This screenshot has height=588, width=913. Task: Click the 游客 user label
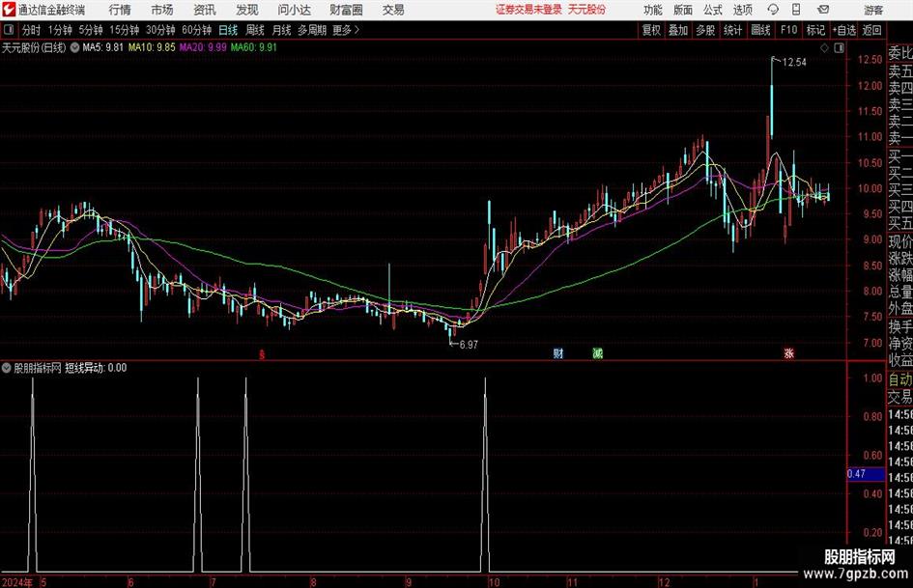point(873,10)
